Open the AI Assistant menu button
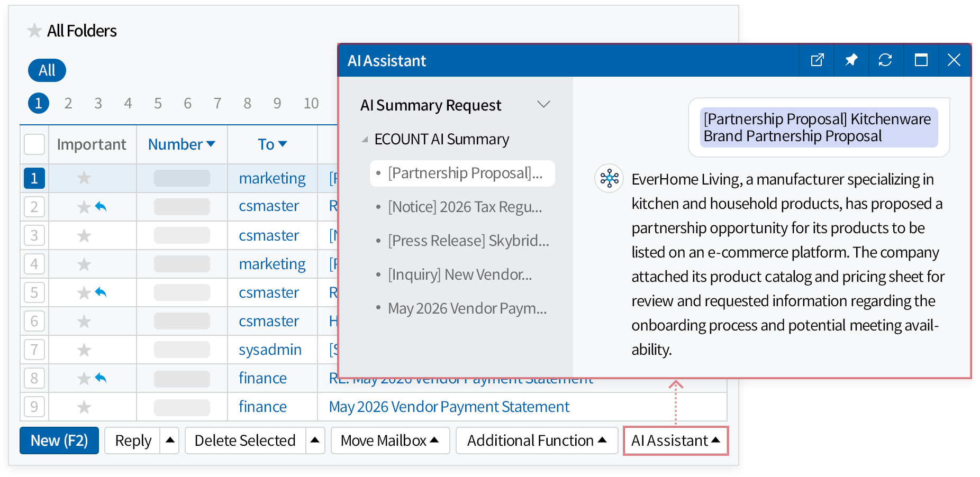This screenshot has height=477, width=980. 676,441
